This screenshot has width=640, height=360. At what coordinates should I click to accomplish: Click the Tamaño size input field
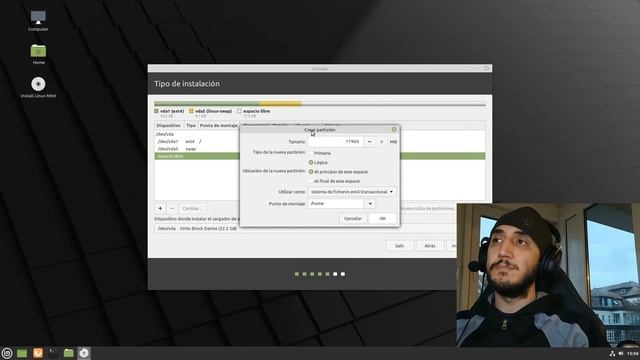tap(335, 142)
